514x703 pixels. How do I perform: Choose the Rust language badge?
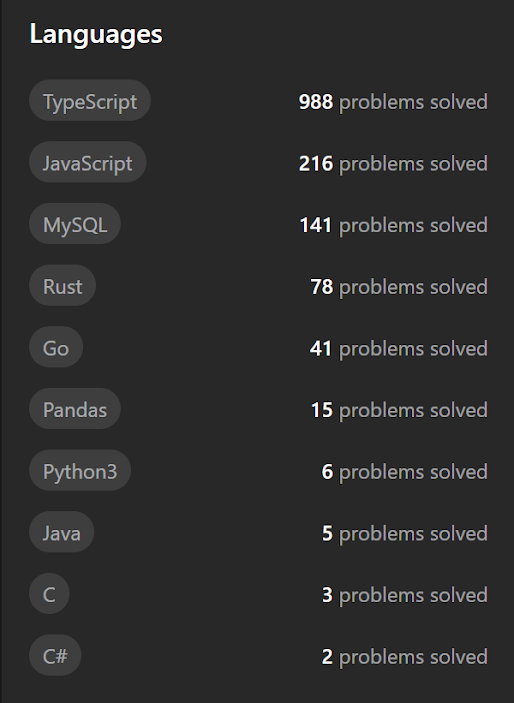click(x=62, y=286)
